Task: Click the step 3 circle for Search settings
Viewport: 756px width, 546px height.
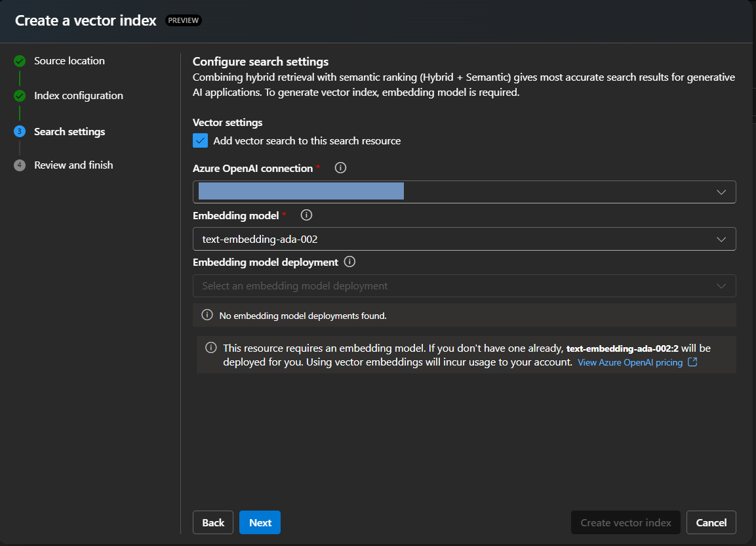Action: [x=19, y=131]
